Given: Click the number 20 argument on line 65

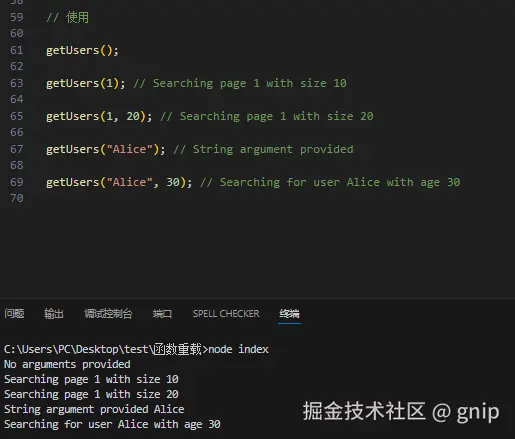Looking at the screenshot, I should click(x=133, y=116).
